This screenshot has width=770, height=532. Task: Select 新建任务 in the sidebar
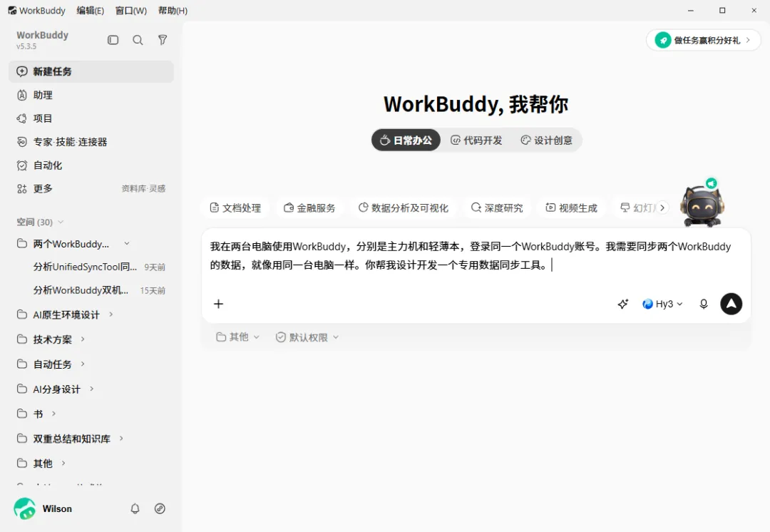pyautogui.click(x=91, y=72)
